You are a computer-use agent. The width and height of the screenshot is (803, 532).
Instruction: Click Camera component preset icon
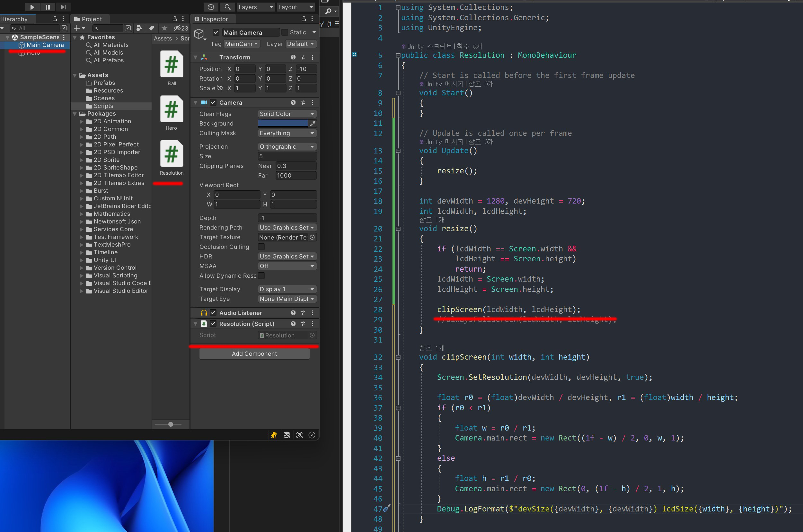(303, 102)
